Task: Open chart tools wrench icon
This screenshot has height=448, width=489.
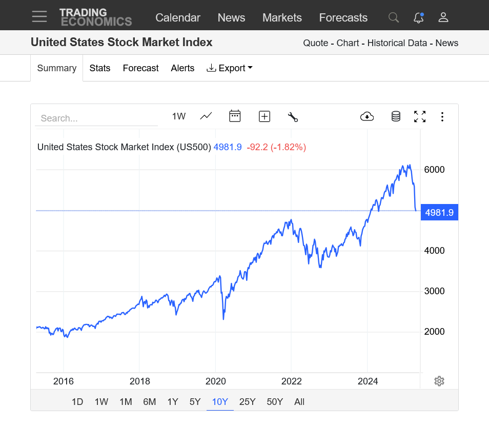Action: [293, 117]
